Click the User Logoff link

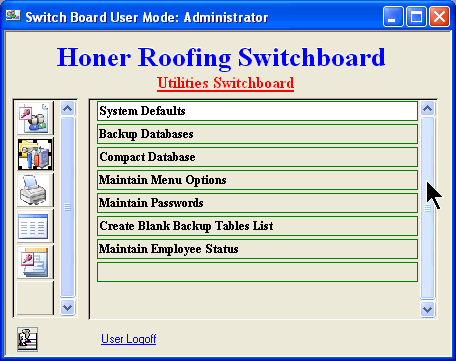[129, 339]
